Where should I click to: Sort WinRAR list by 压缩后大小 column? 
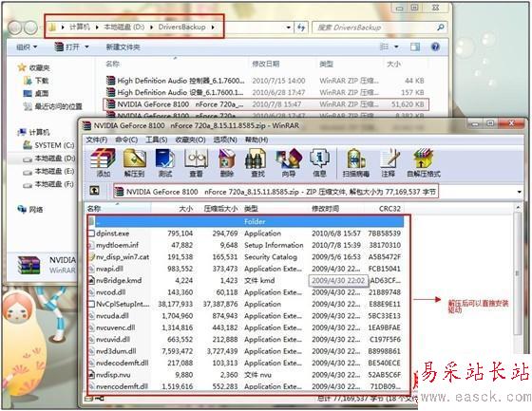tap(220, 209)
